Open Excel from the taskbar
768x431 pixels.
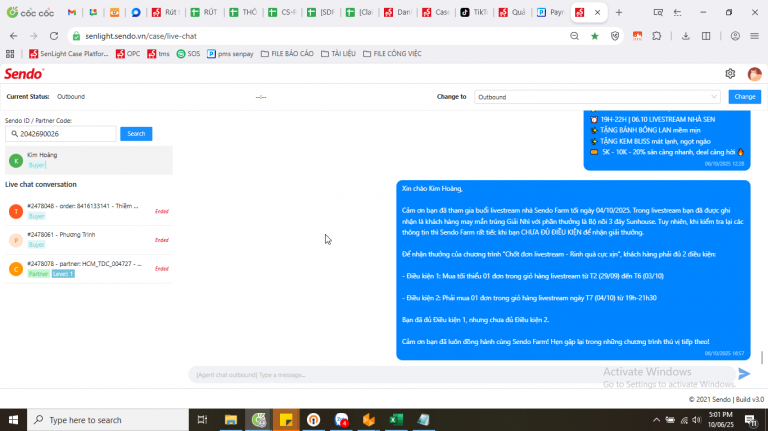pos(396,420)
